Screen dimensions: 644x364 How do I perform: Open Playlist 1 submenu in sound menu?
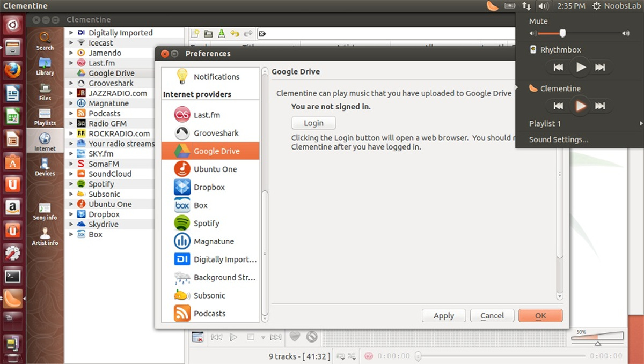tap(580, 123)
